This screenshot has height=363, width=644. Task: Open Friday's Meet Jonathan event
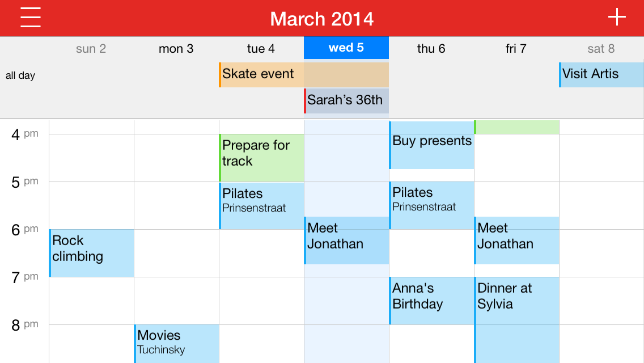tap(516, 240)
